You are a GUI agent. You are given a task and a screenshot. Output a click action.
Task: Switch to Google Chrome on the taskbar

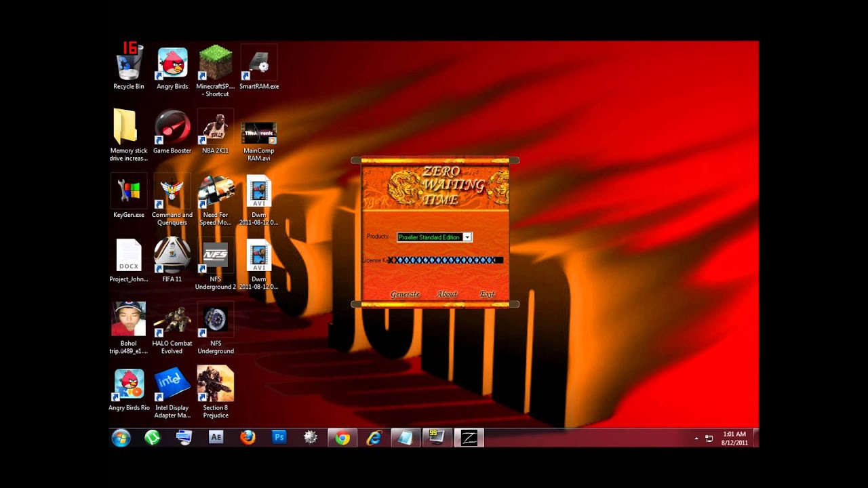click(342, 438)
